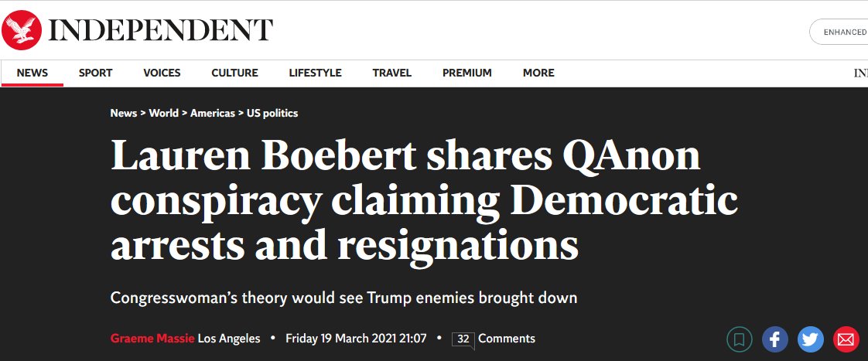
Task: Select the CULTURE menu item
Action: (x=234, y=73)
